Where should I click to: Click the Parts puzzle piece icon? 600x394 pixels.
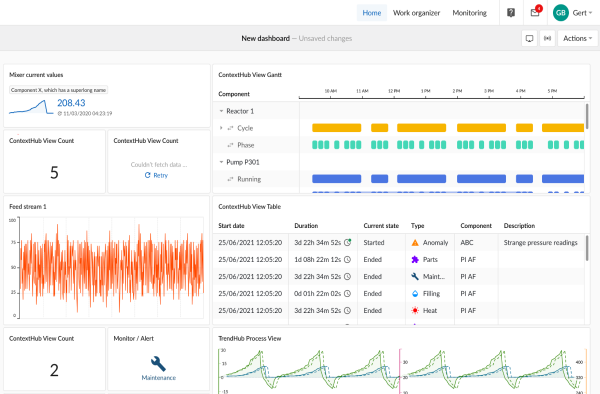[415, 259]
